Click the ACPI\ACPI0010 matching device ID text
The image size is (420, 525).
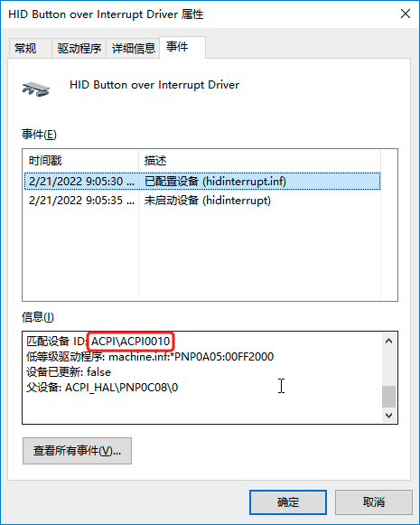pyautogui.click(x=131, y=342)
